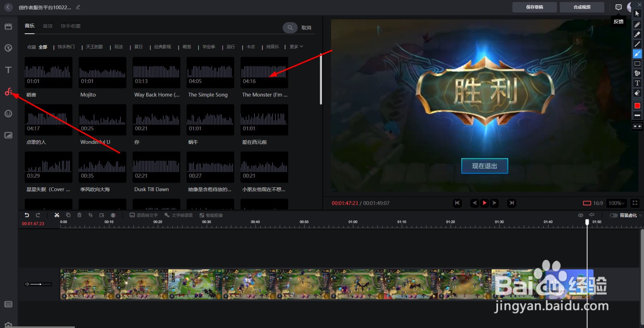
Task: Select the line tool in annotation toolbar
Action: [x=637, y=44]
